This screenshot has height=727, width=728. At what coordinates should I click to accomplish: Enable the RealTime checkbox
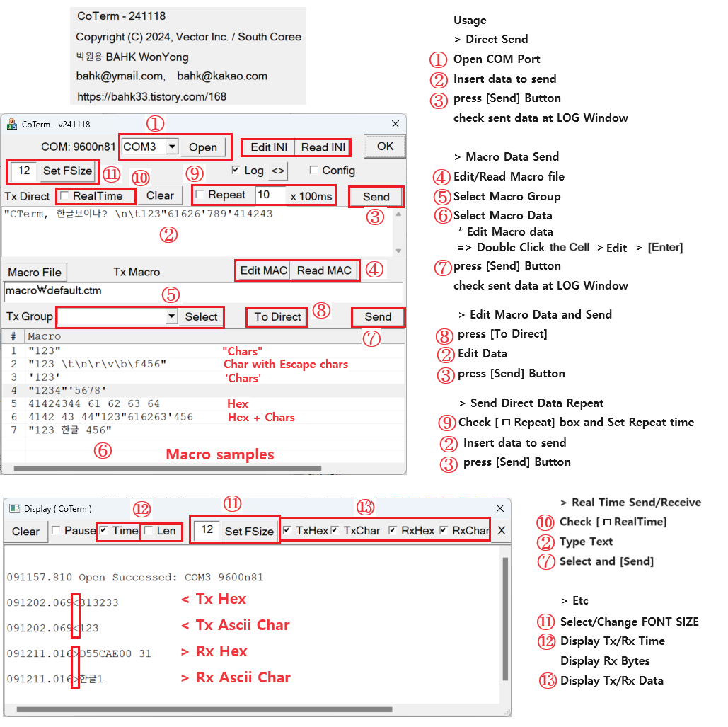[64, 195]
